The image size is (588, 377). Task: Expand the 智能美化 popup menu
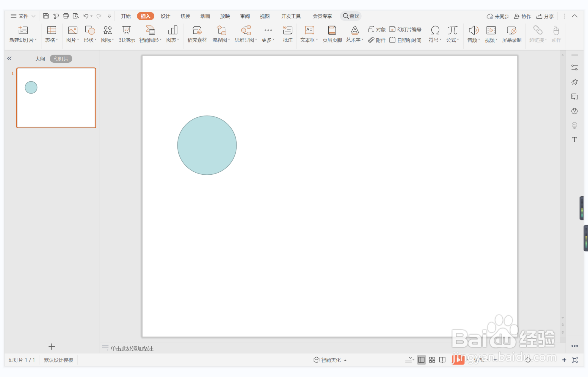coord(345,360)
